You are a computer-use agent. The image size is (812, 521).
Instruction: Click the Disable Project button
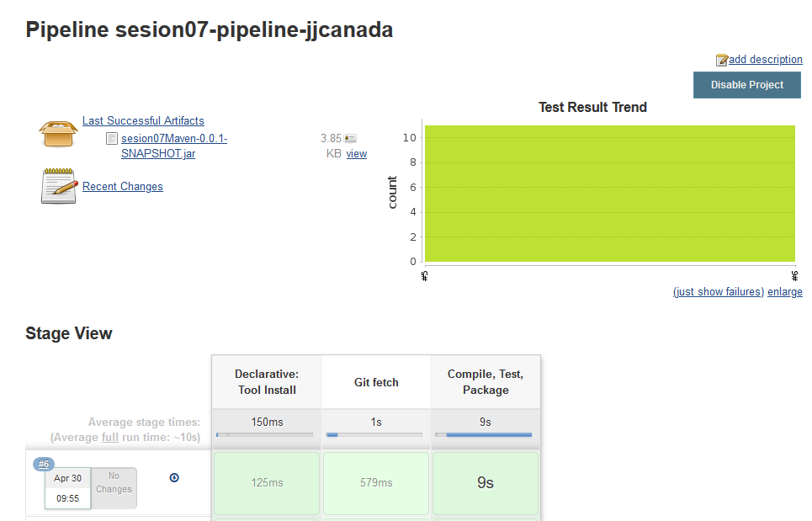pyautogui.click(x=746, y=85)
